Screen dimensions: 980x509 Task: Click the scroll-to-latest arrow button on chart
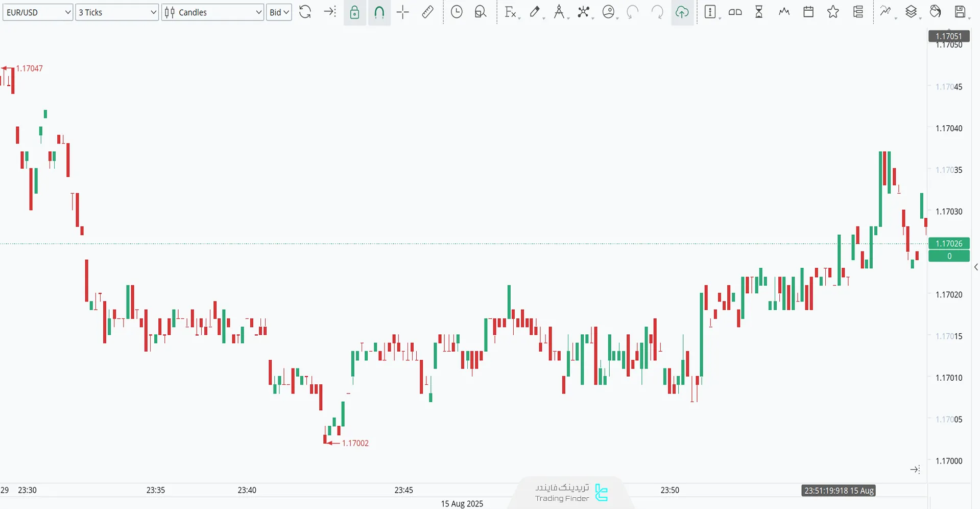click(915, 469)
